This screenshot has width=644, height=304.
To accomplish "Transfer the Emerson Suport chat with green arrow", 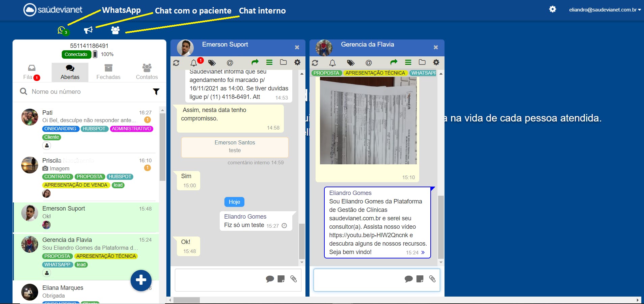I will [255, 62].
